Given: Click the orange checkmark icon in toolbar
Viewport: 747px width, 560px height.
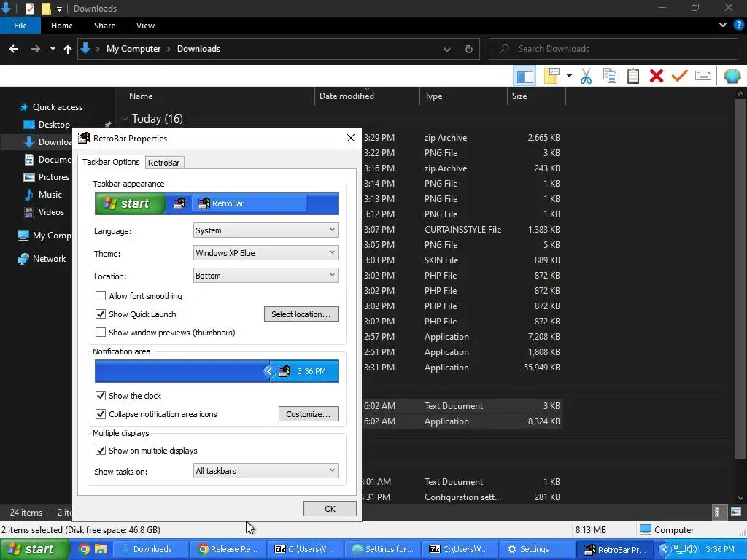Looking at the screenshot, I should click(679, 76).
